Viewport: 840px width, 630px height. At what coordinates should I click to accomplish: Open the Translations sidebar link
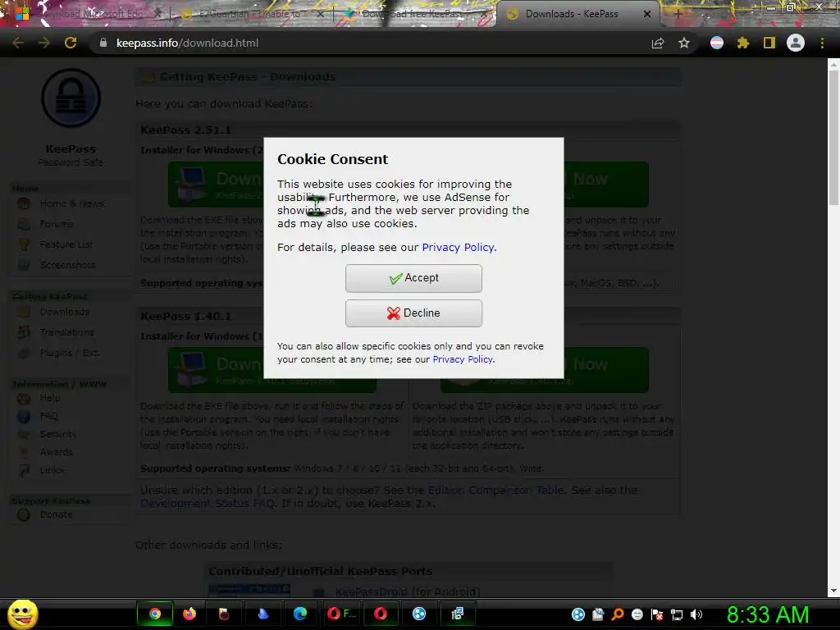point(67,332)
